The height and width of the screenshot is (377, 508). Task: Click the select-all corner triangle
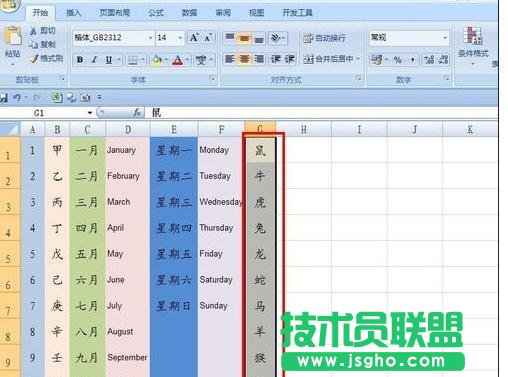click(x=10, y=129)
